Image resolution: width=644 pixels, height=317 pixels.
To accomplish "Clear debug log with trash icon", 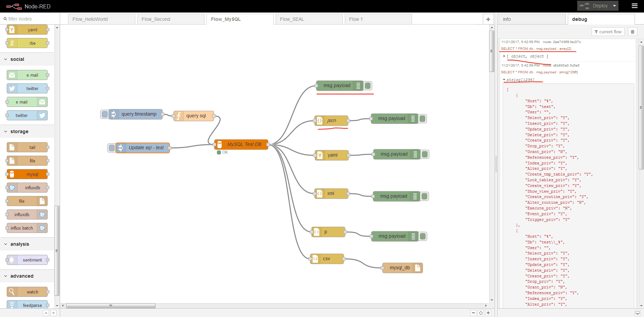I will [633, 32].
